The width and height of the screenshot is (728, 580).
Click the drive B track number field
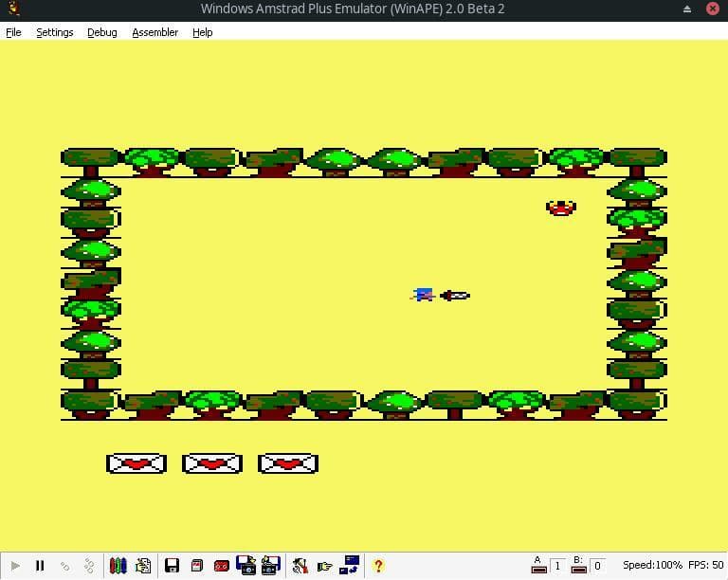pos(597,566)
